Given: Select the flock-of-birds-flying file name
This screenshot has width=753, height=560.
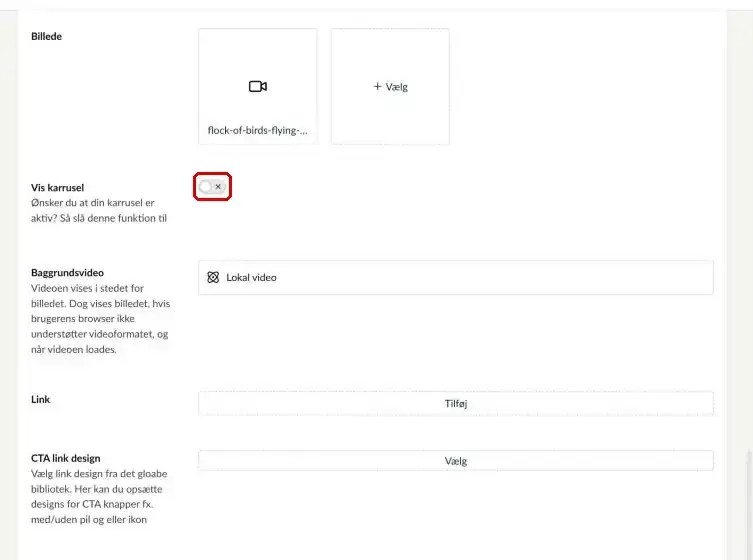Looking at the screenshot, I should pyautogui.click(x=257, y=131).
